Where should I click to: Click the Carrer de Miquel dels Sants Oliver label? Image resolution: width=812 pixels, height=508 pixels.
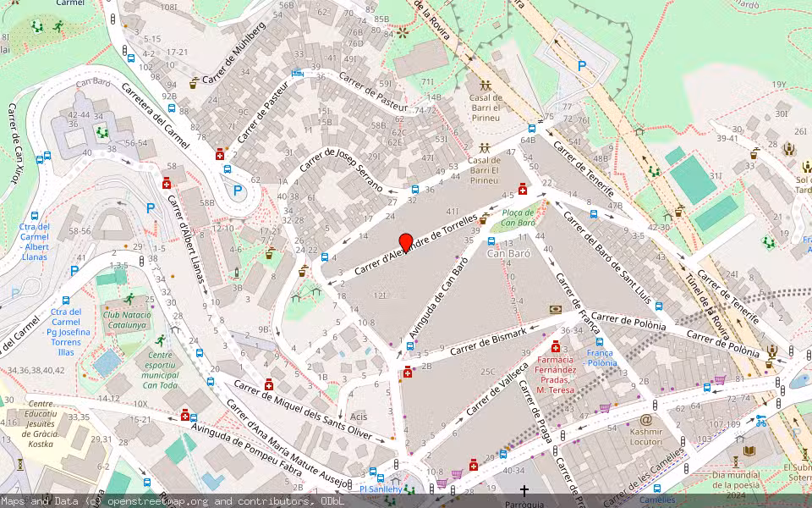303,410
